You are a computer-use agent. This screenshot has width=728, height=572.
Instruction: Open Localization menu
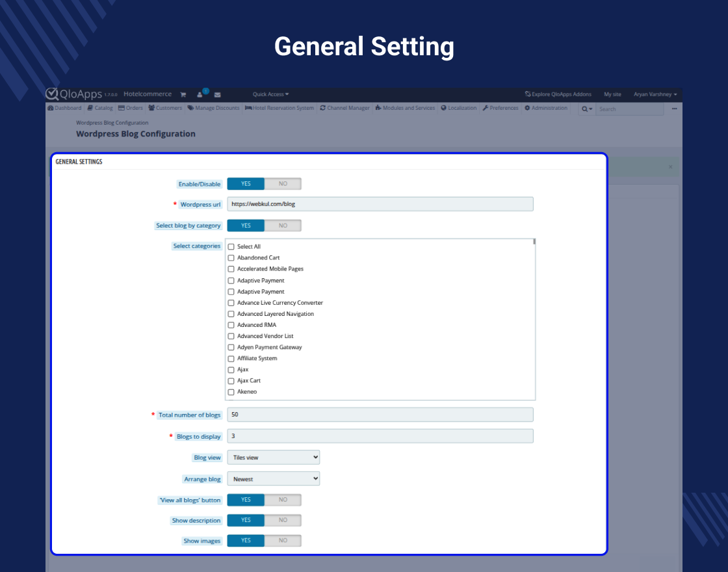(459, 108)
